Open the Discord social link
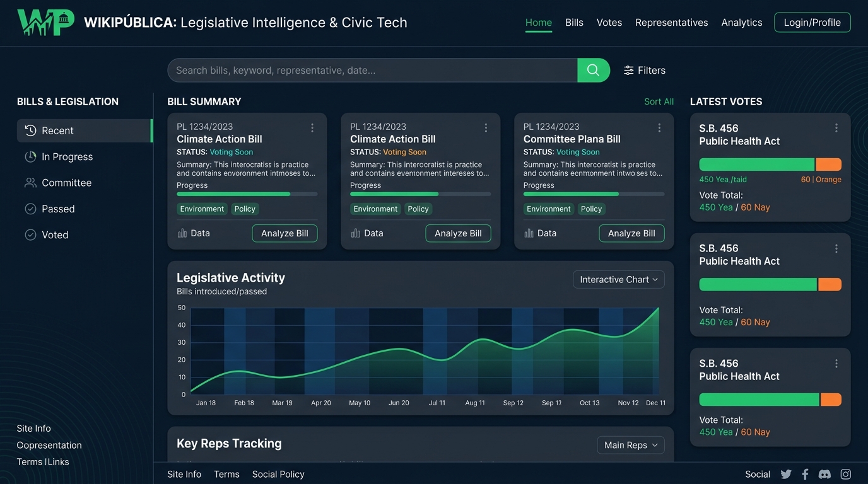868x484 pixels. [x=824, y=475]
